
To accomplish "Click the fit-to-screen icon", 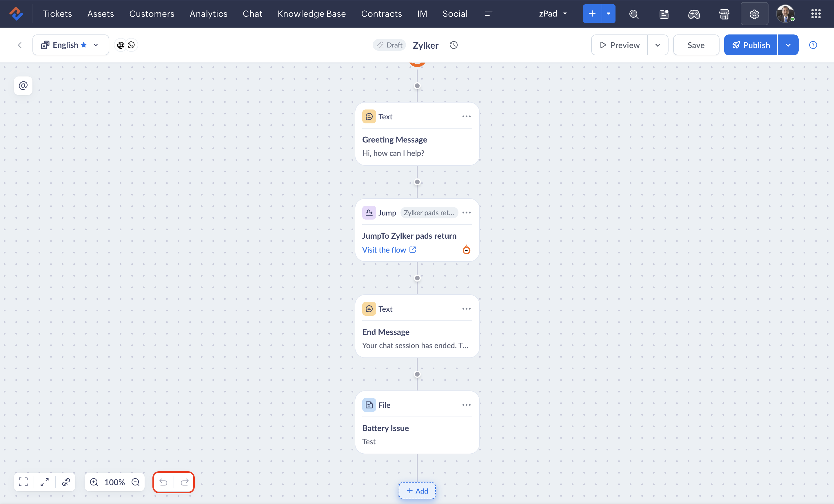I will pos(23,482).
